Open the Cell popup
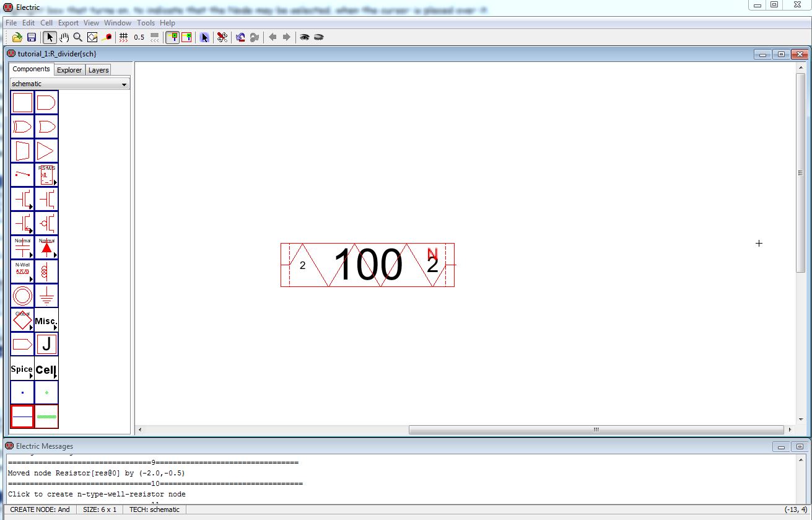Screen dimensions: 812x520 (x=46, y=368)
